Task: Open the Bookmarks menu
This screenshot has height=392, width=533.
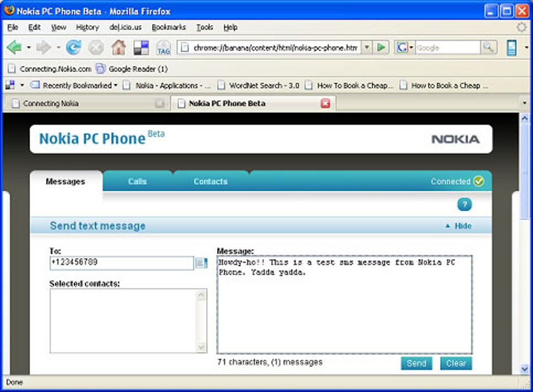Action: (169, 27)
